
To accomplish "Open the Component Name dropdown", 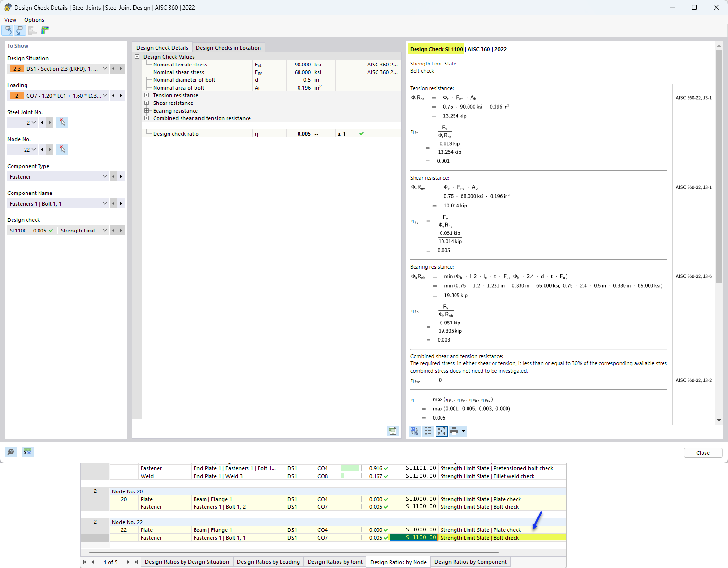I will click(105, 204).
